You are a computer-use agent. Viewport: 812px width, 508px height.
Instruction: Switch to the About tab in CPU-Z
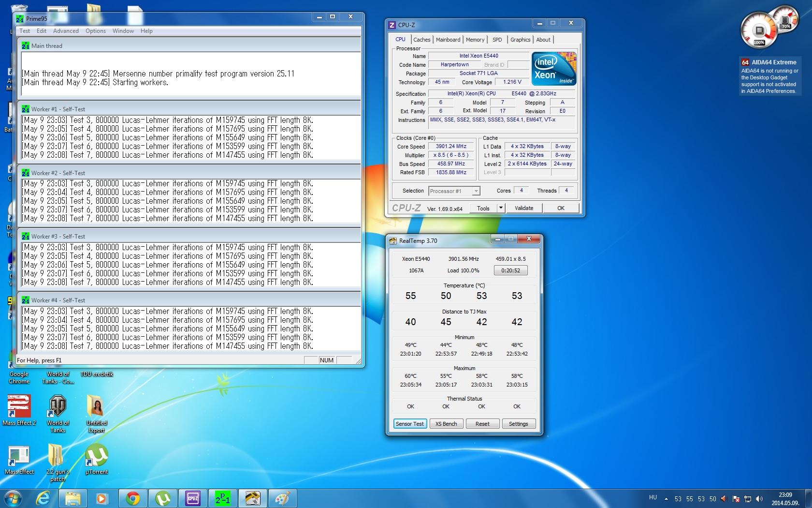click(543, 40)
